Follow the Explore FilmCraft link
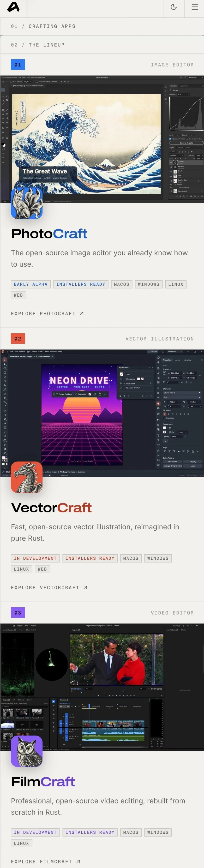This screenshot has height=868, width=204. point(46,861)
